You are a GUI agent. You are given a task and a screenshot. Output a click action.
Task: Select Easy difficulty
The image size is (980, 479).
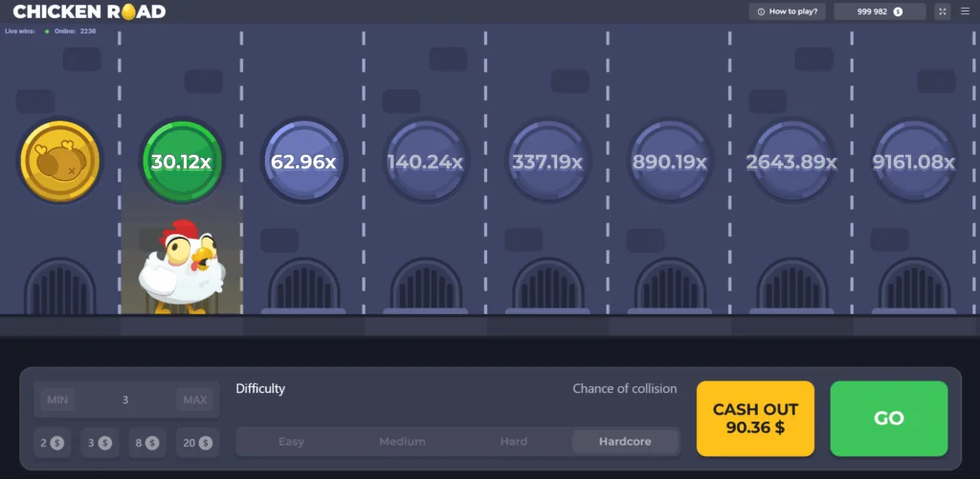[x=291, y=442]
